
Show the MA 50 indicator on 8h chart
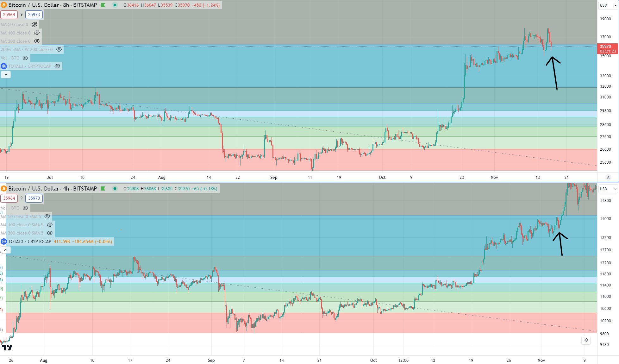tap(35, 24)
